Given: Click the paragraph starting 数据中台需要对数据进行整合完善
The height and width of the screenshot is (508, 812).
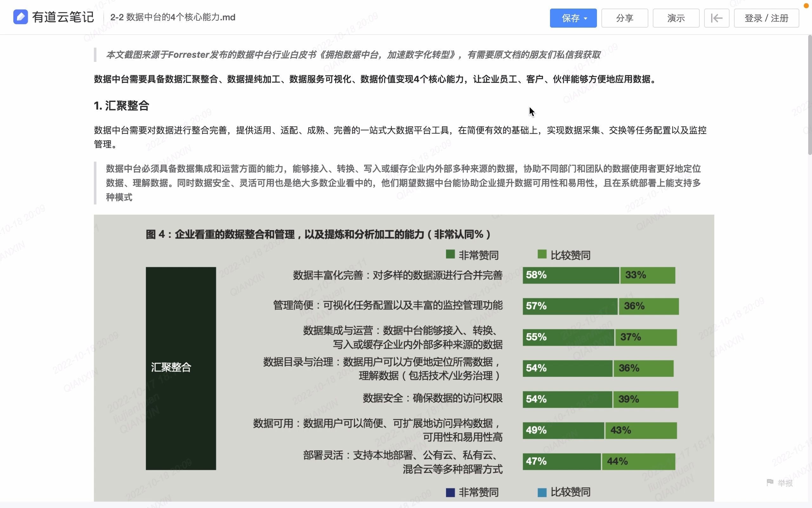Looking at the screenshot, I should [x=400, y=137].
